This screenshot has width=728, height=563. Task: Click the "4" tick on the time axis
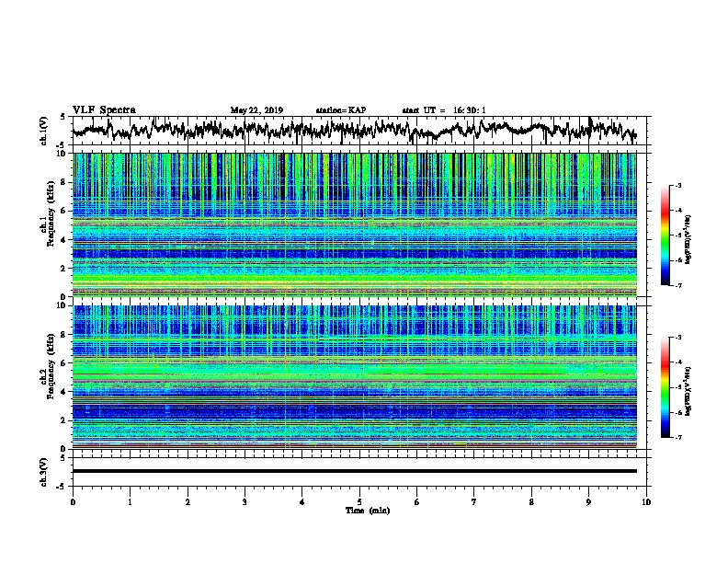[302, 502]
